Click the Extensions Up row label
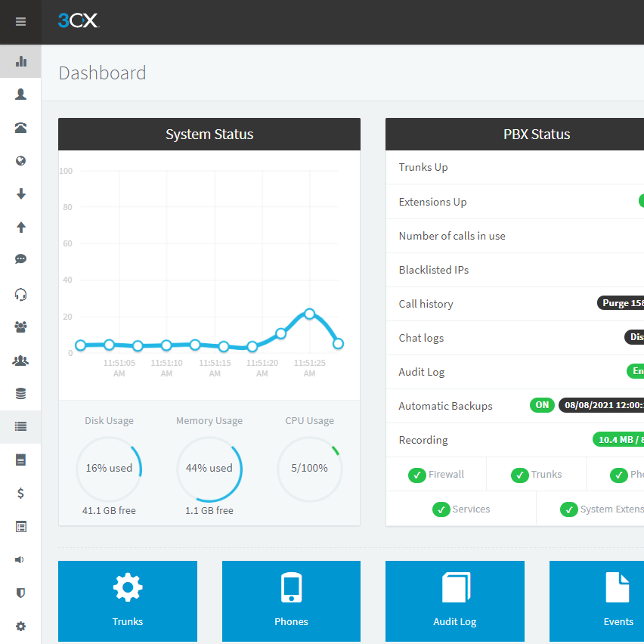This screenshot has width=644, height=644. pos(432,202)
